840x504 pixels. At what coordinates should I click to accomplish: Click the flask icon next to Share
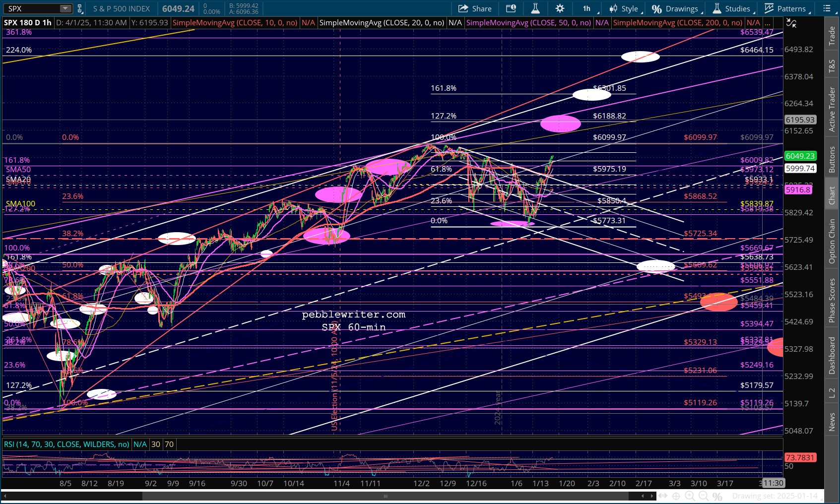pos(535,8)
